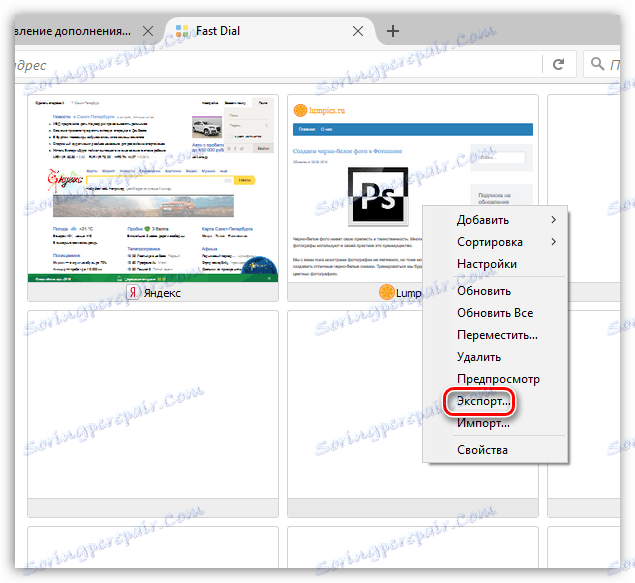Select Переместить... in context menu
The image size is (635, 583).
click(x=495, y=335)
